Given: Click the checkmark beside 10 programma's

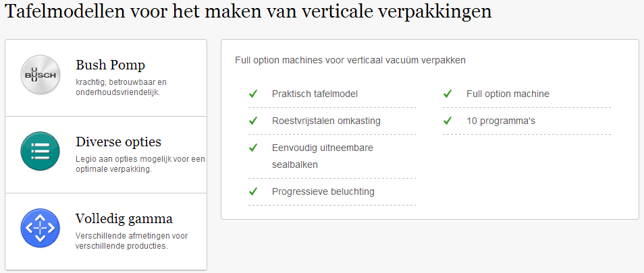Looking at the screenshot, I should pyautogui.click(x=448, y=121).
